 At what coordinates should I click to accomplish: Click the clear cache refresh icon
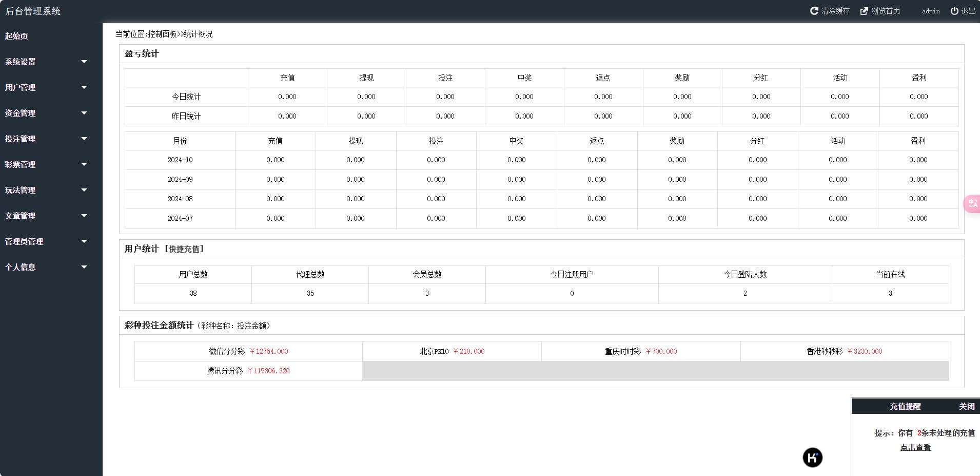click(814, 11)
